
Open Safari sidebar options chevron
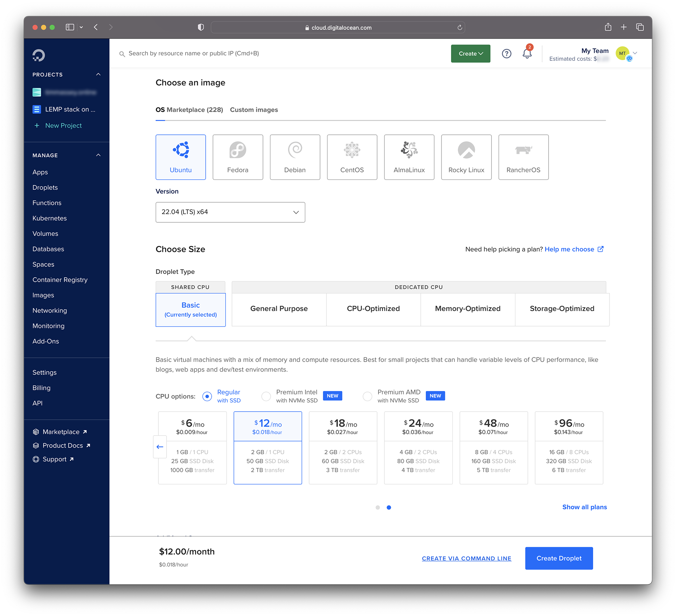click(x=81, y=27)
